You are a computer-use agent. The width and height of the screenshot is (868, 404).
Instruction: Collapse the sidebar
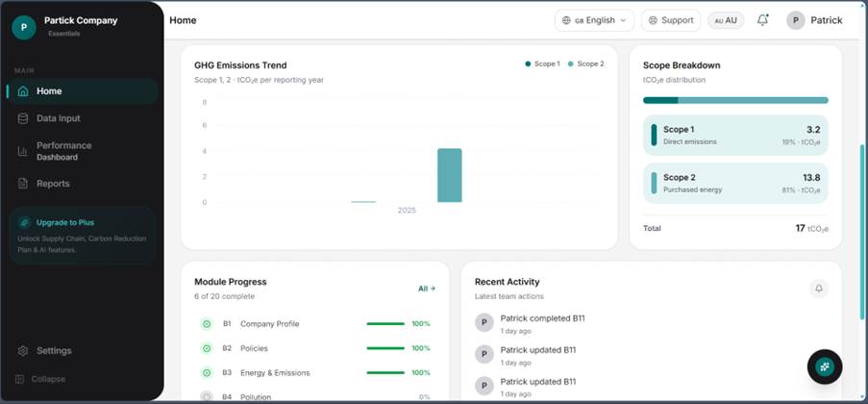(41, 379)
